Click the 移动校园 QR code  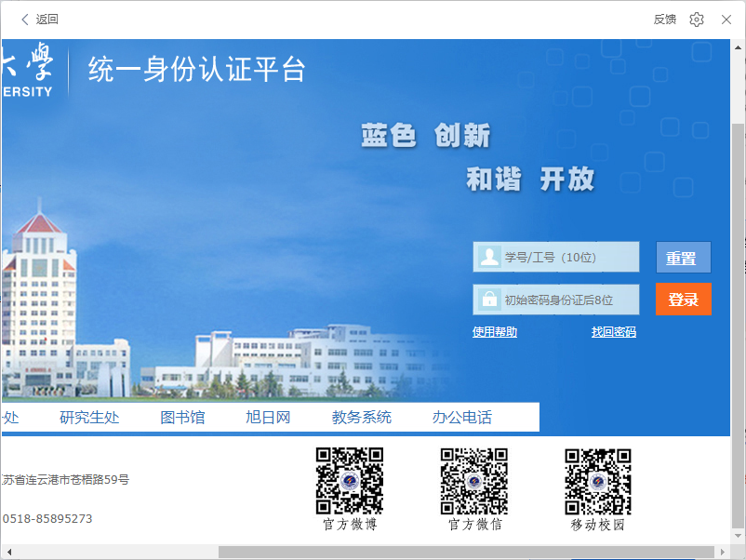pyautogui.click(x=598, y=481)
